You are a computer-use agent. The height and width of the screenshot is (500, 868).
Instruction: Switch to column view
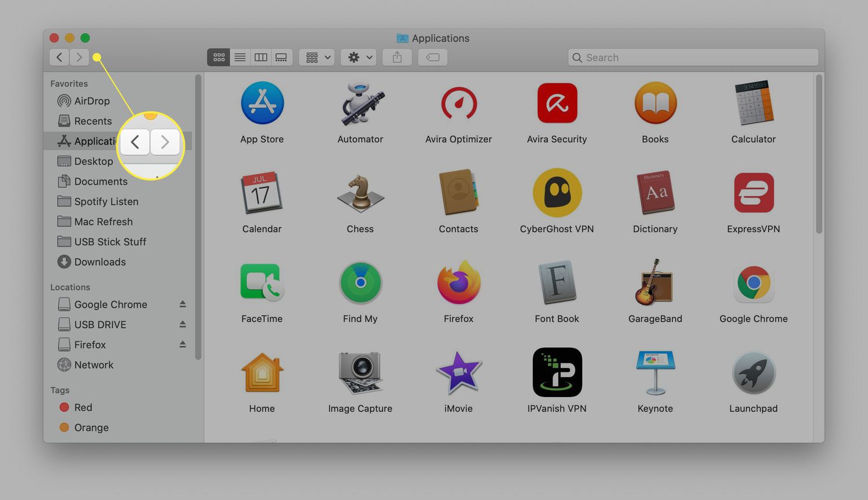[x=260, y=57]
